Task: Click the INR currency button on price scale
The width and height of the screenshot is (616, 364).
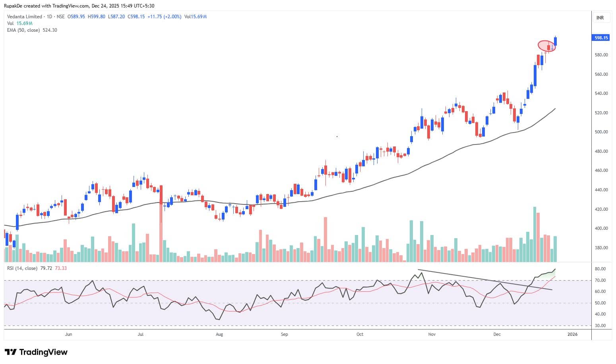Action: (599, 17)
